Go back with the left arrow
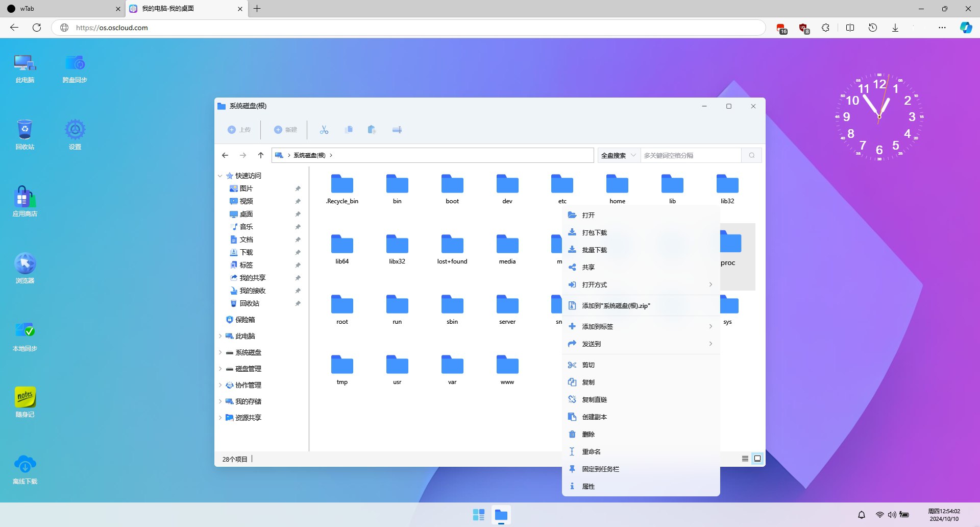 coord(225,155)
